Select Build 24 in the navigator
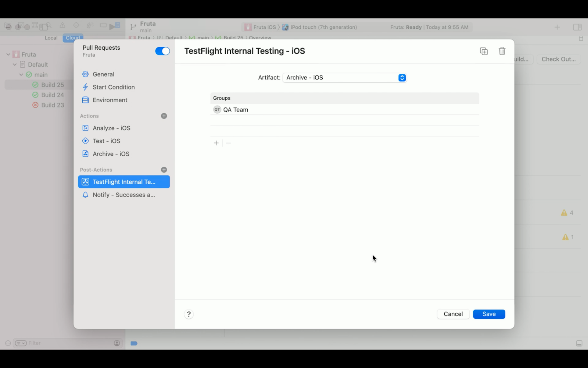 [39, 95]
